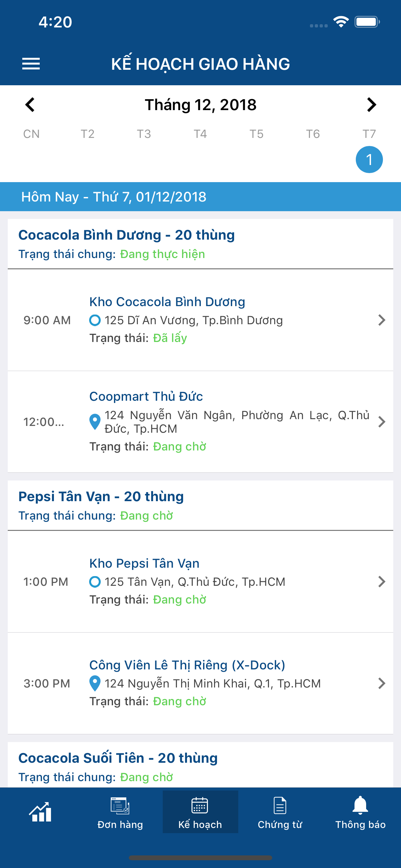401x868 pixels.
Task: Go to next month arrow
Action: (371, 105)
